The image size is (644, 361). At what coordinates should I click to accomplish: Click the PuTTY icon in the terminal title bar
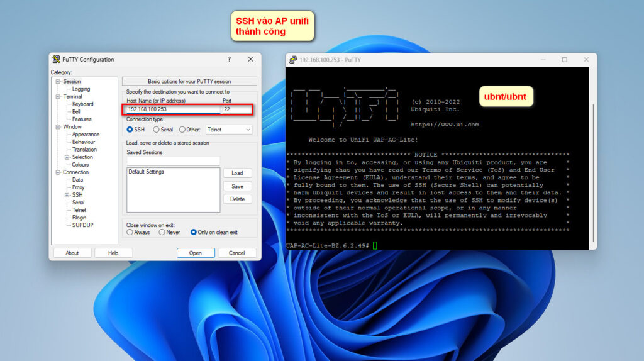pyautogui.click(x=293, y=60)
